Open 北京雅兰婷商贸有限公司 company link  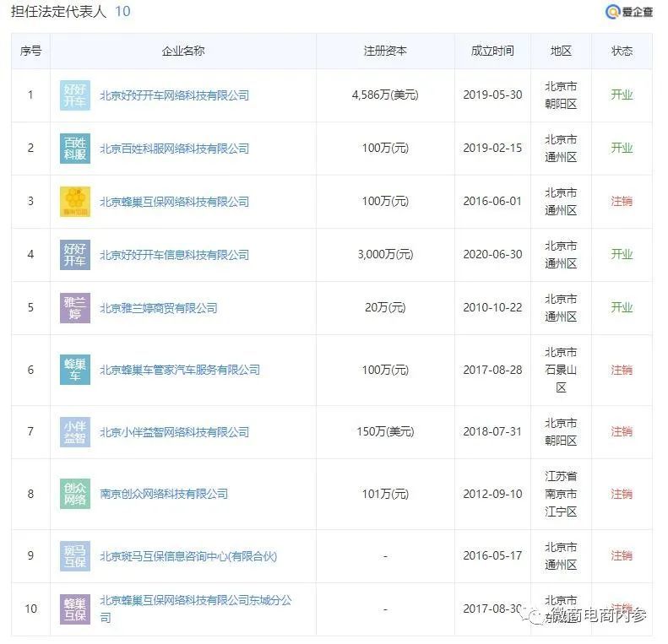[x=159, y=308]
